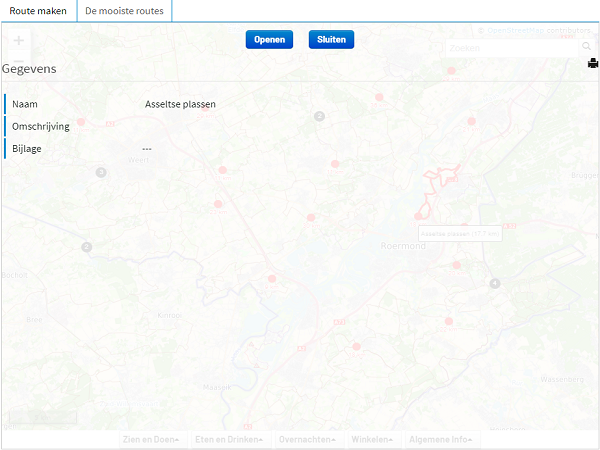Screen dimensions: 600x450
Task: Click the blue Openen button
Action: (x=269, y=39)
